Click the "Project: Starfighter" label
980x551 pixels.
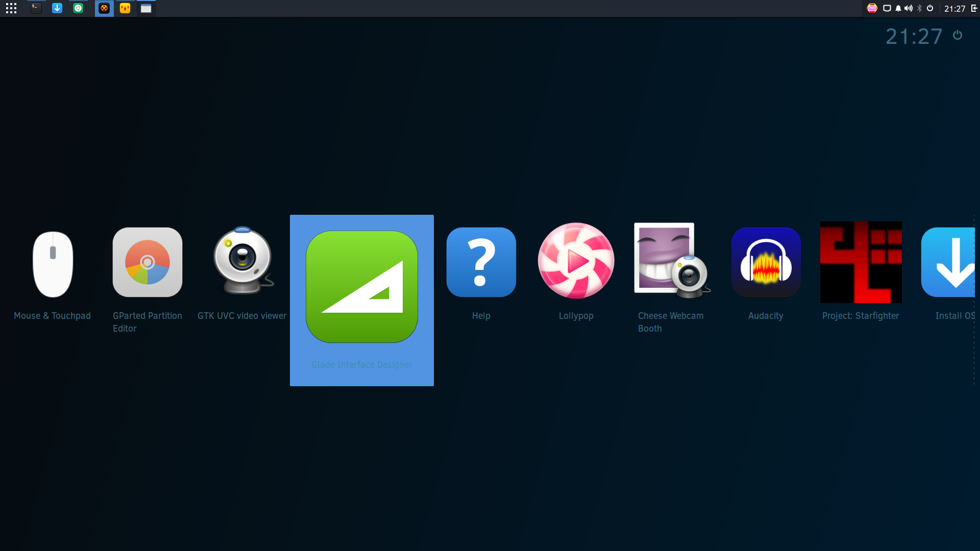coord(861,316)
